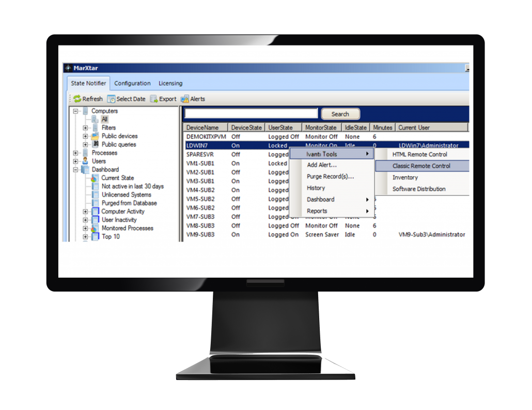Click the Processes icon in the sidebar
The width and height of the screenshot is (532, 410).
tap(86, 153)
